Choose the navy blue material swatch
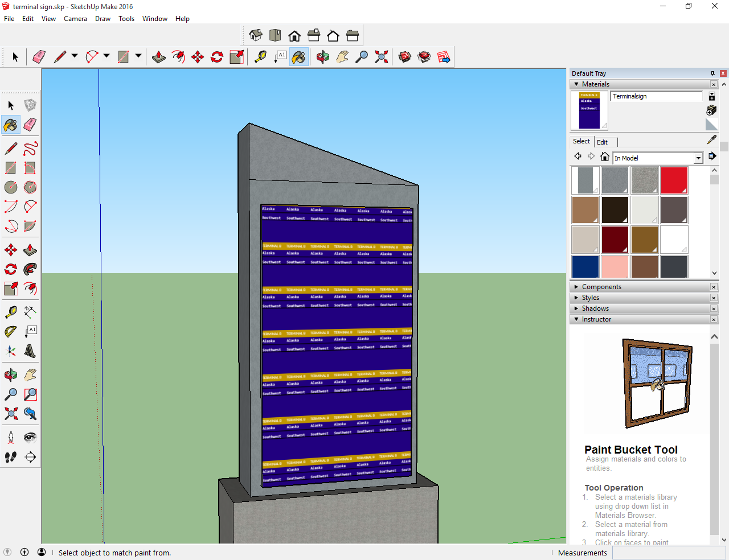Screen dimensions: 729x560 pyautogui.click(x=585, y=267)
